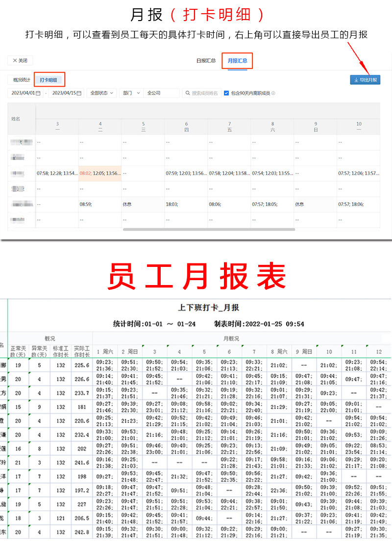Click cell 07:57; 12:06; 13:57...
This screenshot has width=392, height=549.
pos(359,173)
